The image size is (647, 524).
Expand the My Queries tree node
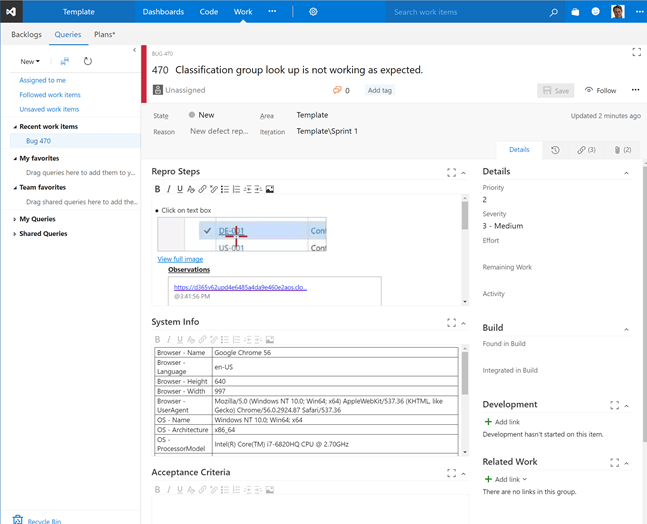pos(15,218)
